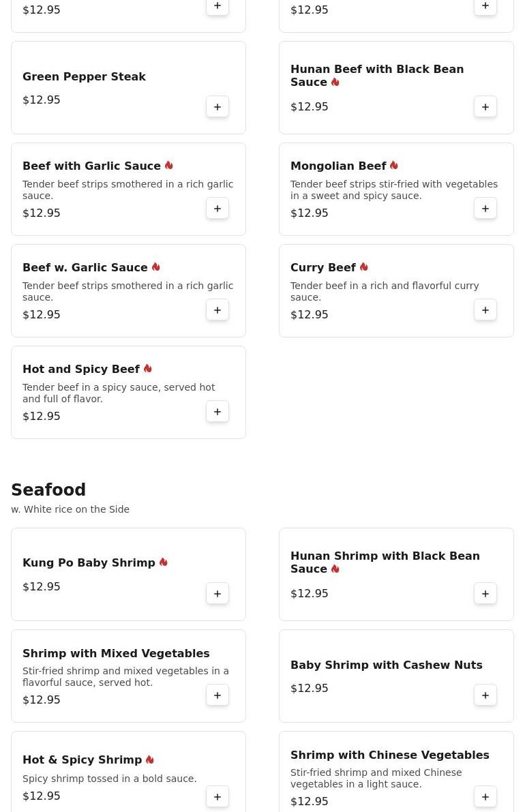Add Shrimp with Mixed Vegetables to cart

(x=217, y=695)
